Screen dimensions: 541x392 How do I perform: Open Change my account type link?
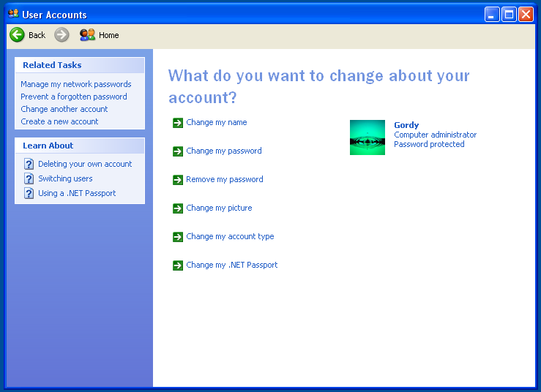click(230, 236)
